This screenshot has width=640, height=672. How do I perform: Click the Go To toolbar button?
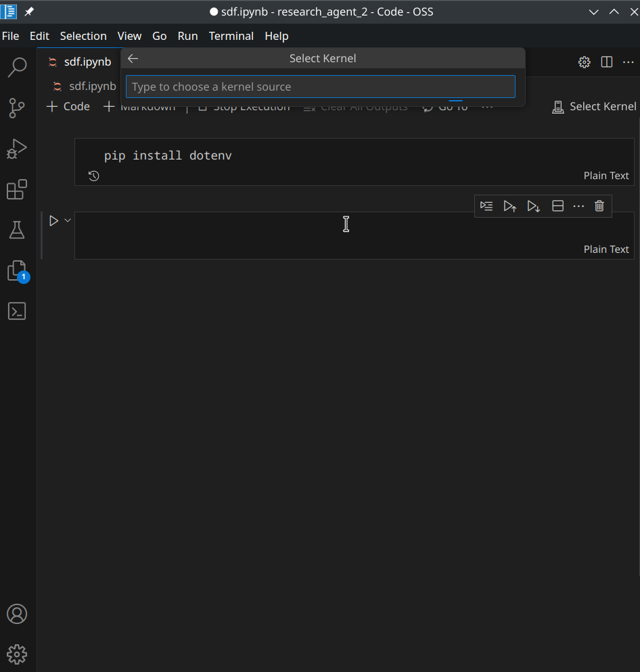(x=446, y=107)
